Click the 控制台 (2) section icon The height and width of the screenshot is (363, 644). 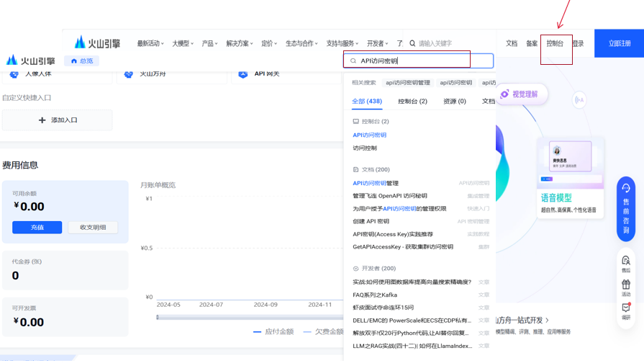[355, 121]
